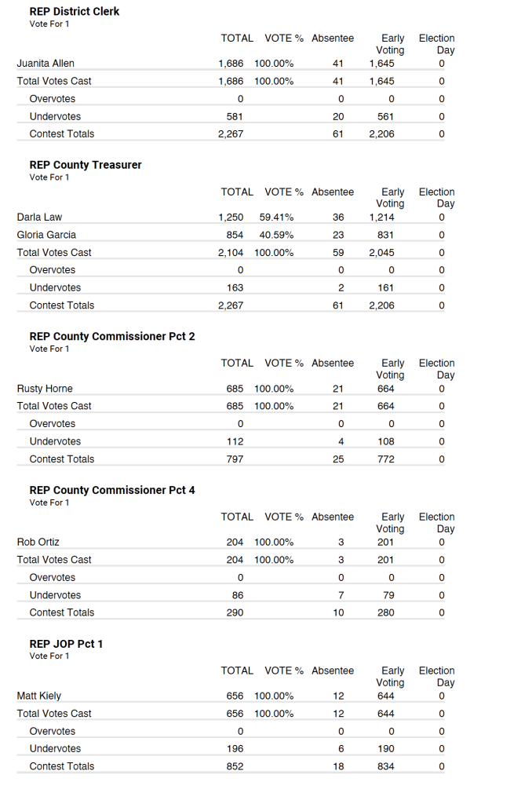Select the Darla Law row label

click(x=39, y=217)
